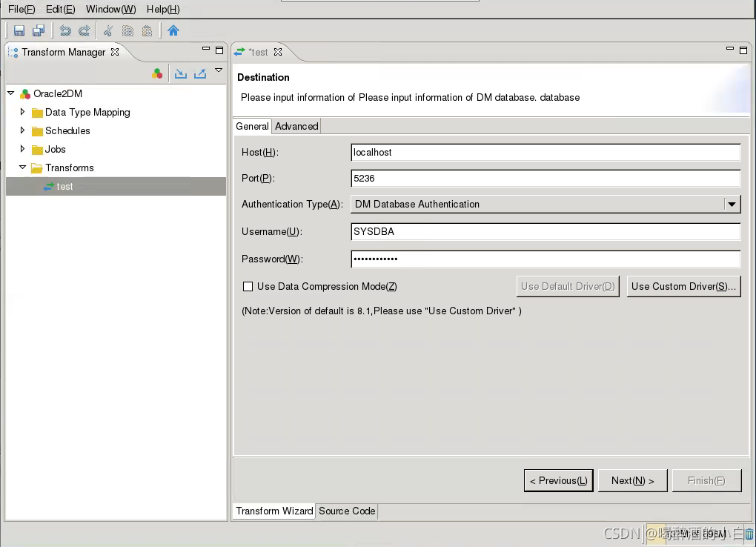This screenshot has height=547, width=756.
Task: Close the *test editor tab
Action: (278, 52)
